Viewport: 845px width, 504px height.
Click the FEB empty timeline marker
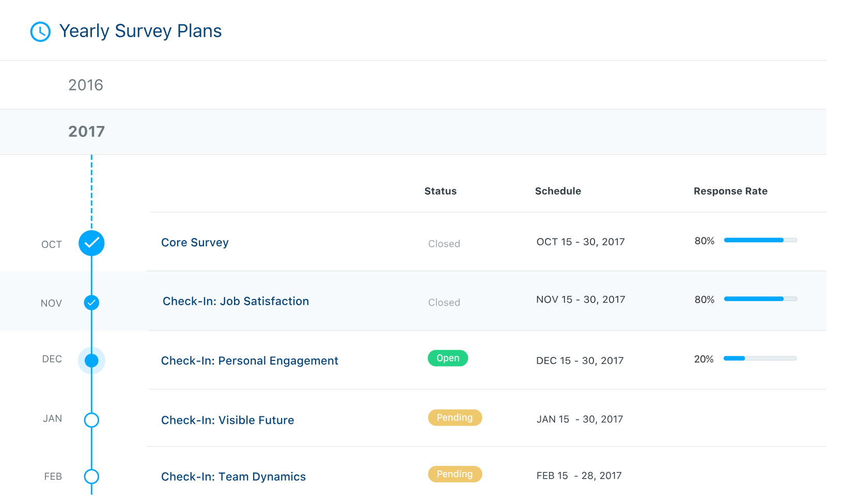pos(91,476)
